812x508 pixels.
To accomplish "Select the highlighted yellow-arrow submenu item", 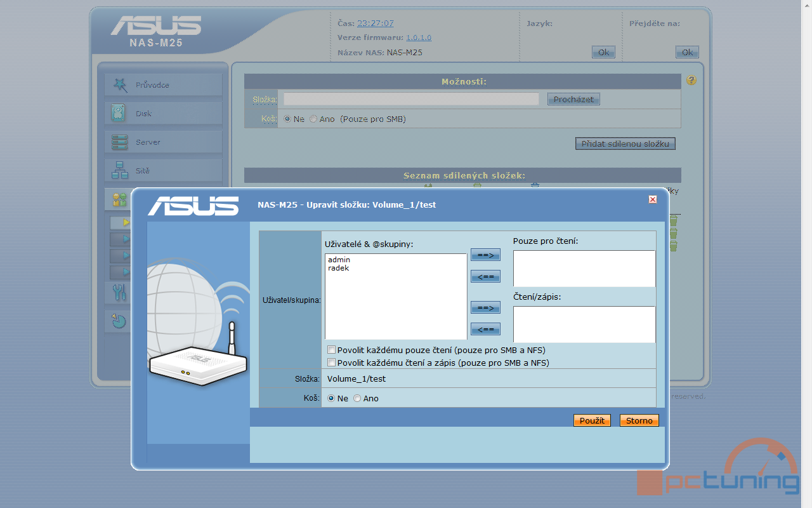I will [x=121, y=223].
